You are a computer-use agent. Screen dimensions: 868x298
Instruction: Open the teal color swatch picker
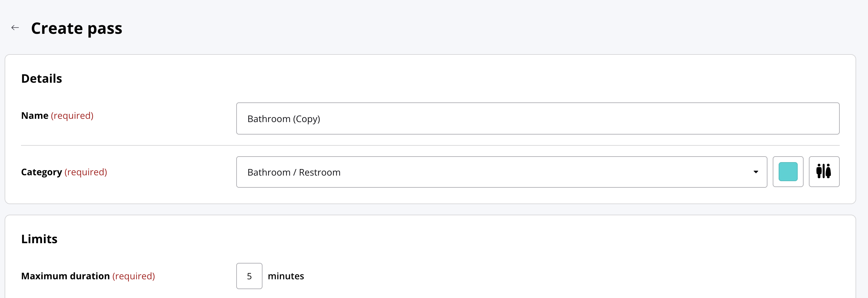788,171
